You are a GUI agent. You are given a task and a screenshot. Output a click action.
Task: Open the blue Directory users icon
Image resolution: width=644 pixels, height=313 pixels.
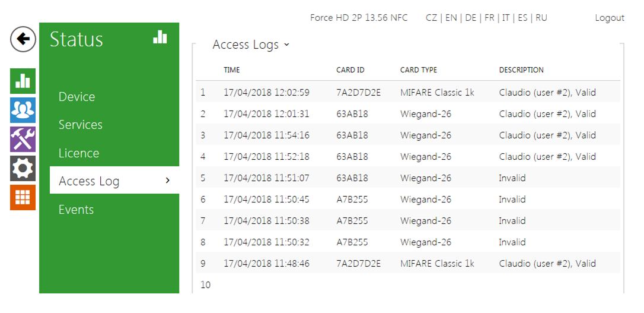(23, 110)
